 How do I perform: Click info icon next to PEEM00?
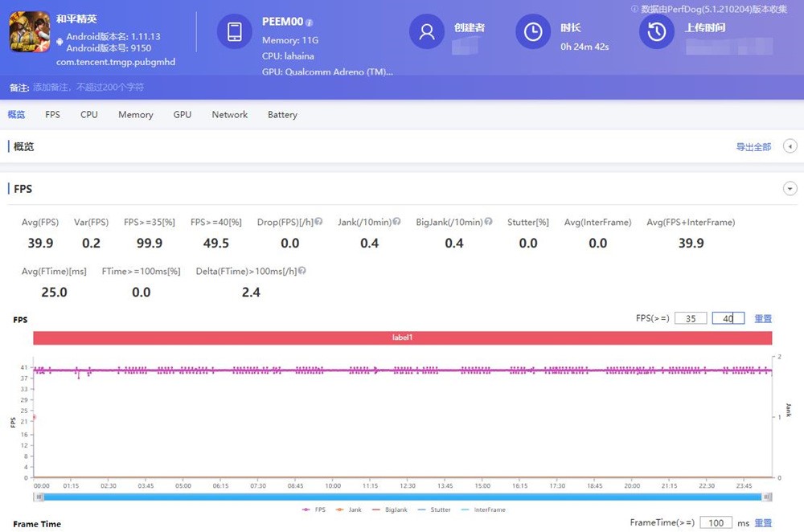[x=310, y=23]
